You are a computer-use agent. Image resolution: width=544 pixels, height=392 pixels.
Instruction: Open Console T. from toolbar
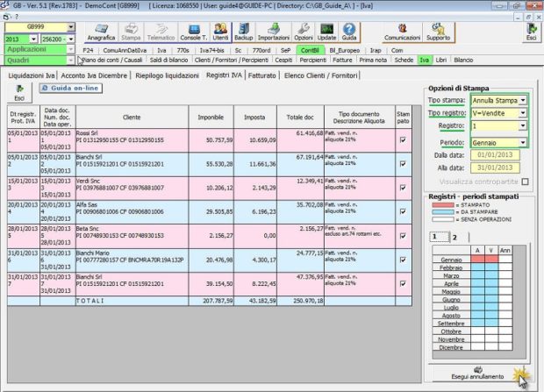pyautogui.click(x=194, y=32)
